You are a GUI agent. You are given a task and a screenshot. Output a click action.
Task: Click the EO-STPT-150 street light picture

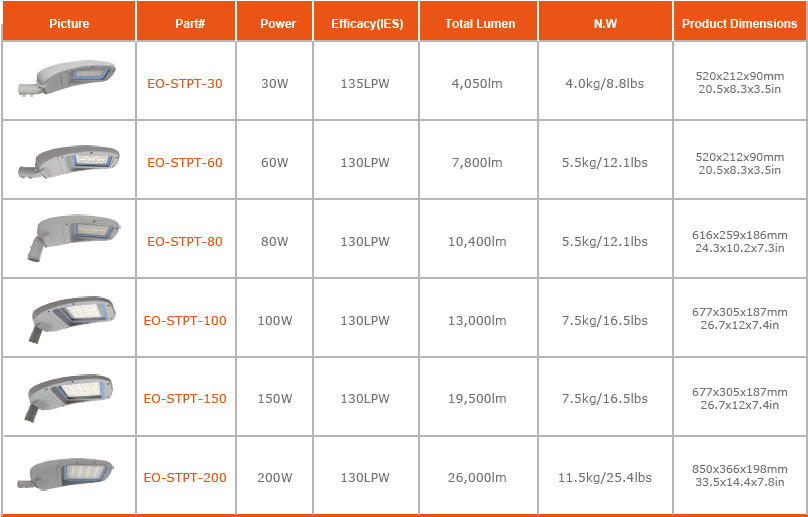(x=69, y=398)
